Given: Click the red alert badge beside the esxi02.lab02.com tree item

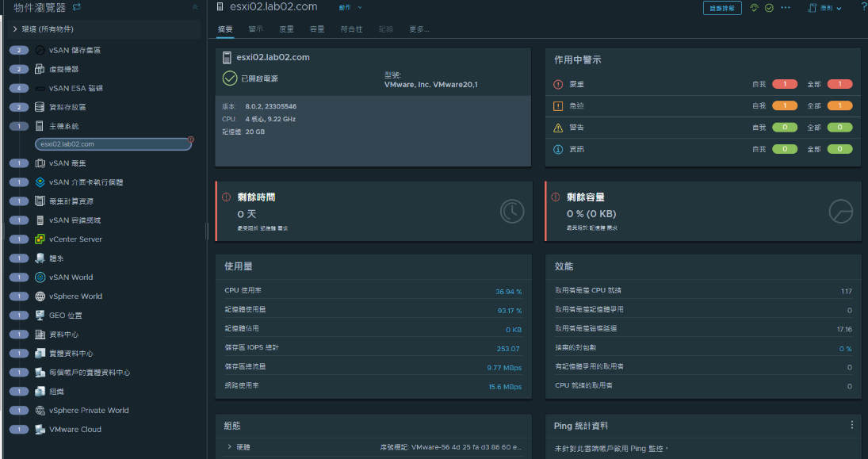Looking at the screenshot, I should coord(191,140).
